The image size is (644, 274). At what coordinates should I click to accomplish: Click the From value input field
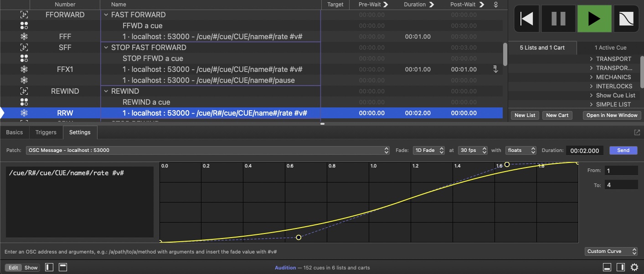tap(621, 171)
